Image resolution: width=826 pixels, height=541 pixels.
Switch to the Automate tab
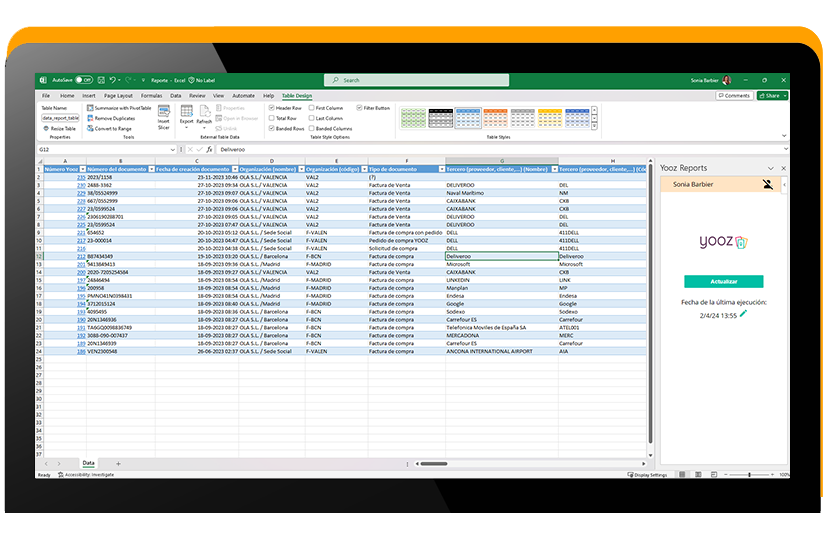(x=243, y=96)
